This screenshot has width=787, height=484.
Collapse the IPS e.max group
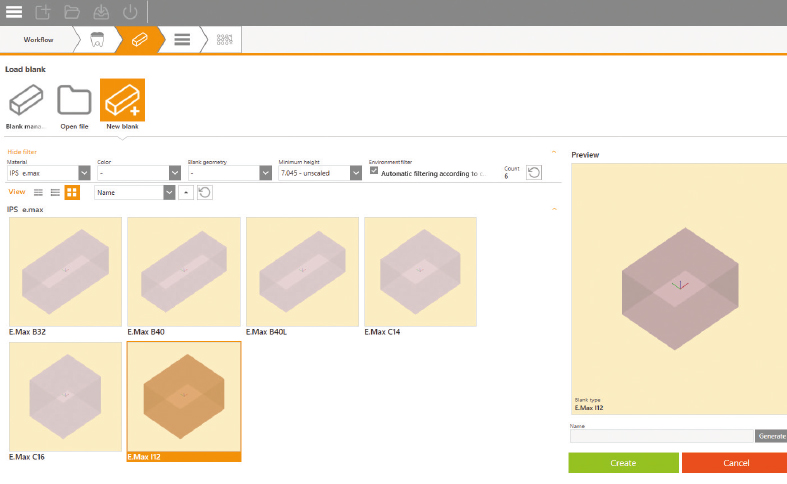point(554,209)
